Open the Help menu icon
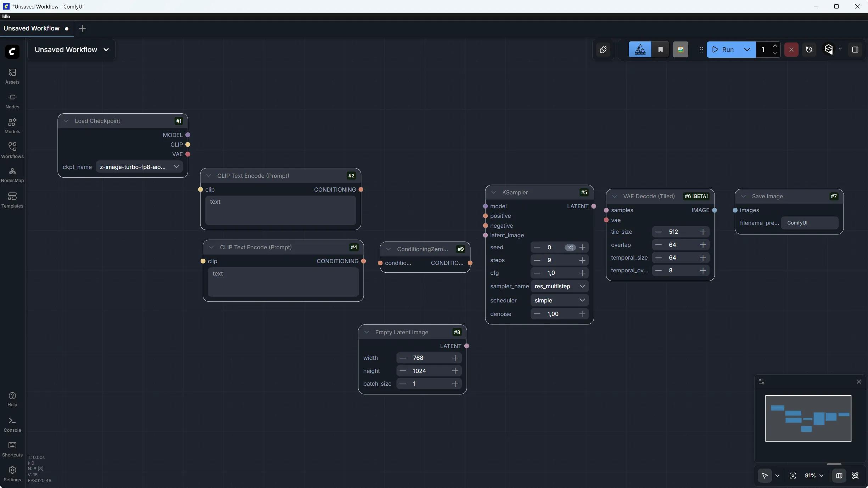 (12, 399)
